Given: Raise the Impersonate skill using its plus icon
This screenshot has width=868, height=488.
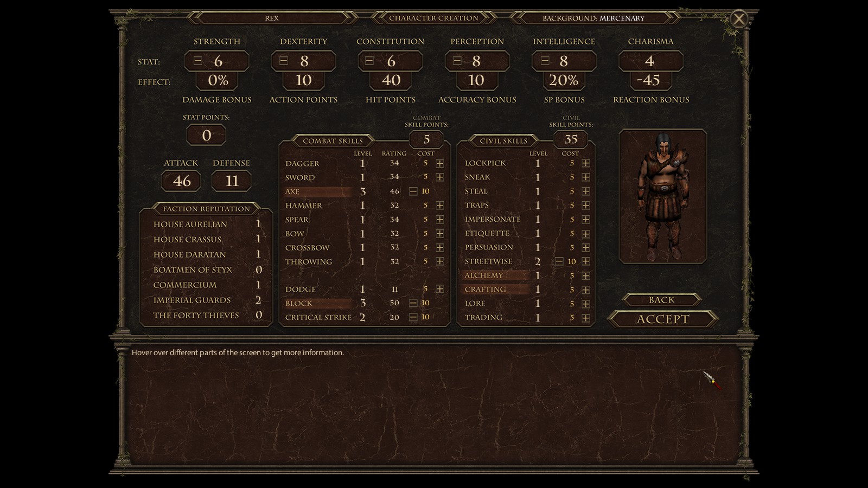Looking at the screenshot, I should pos(586,220).
